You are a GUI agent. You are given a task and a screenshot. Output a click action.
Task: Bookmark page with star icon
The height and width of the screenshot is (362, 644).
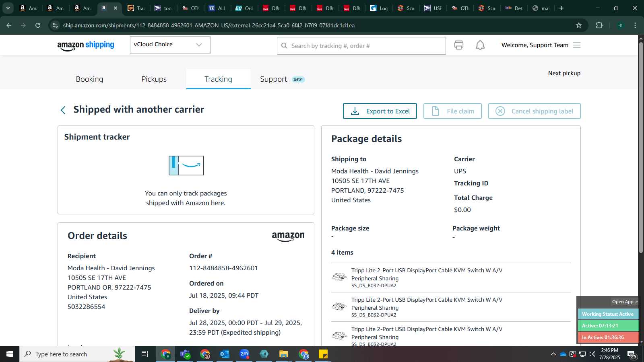point(579,25)
